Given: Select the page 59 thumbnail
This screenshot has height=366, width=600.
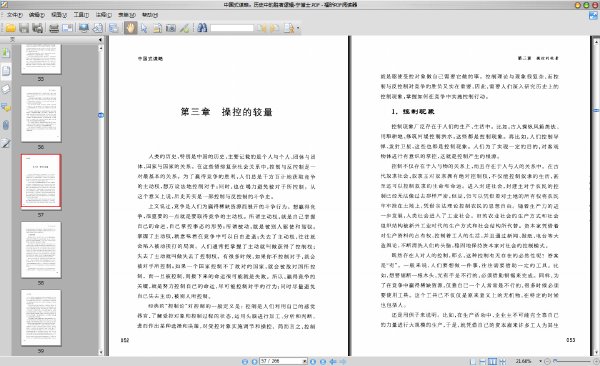Looking at the screenshot, I should (x=41, y=317).
